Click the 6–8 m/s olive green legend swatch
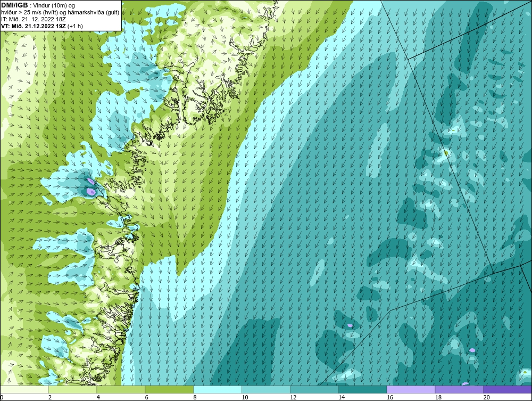Viewport: 532px width, 401px height. pos(169,389)
